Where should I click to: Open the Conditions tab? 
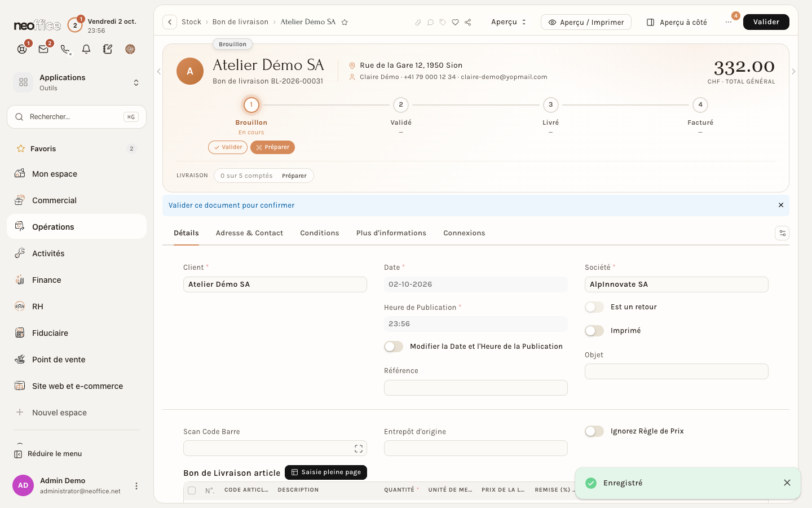(320, 233)
